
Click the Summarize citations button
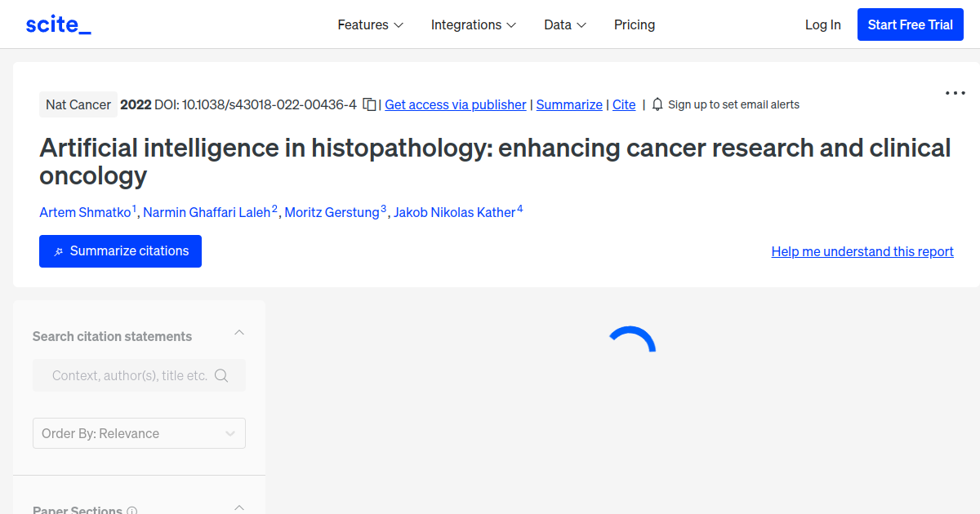point(120,251)
